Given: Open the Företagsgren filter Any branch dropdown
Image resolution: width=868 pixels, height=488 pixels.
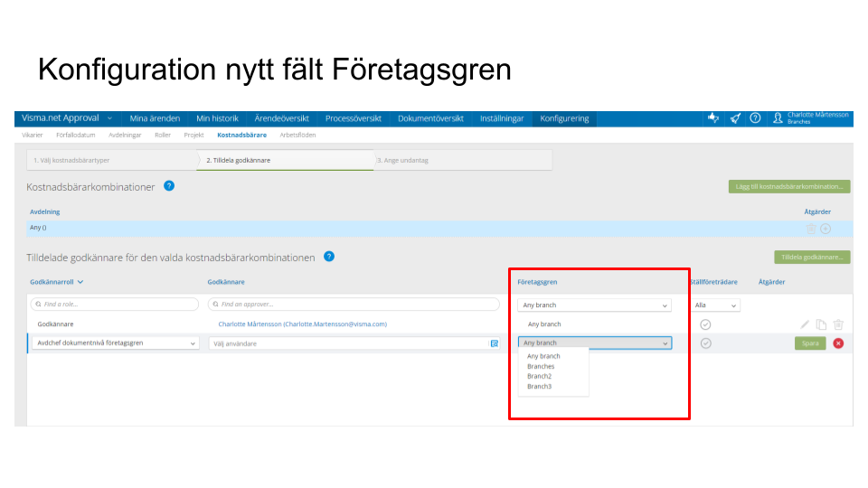Looking at the screenshot, I should pyautogui.click(x=595, y=305).
